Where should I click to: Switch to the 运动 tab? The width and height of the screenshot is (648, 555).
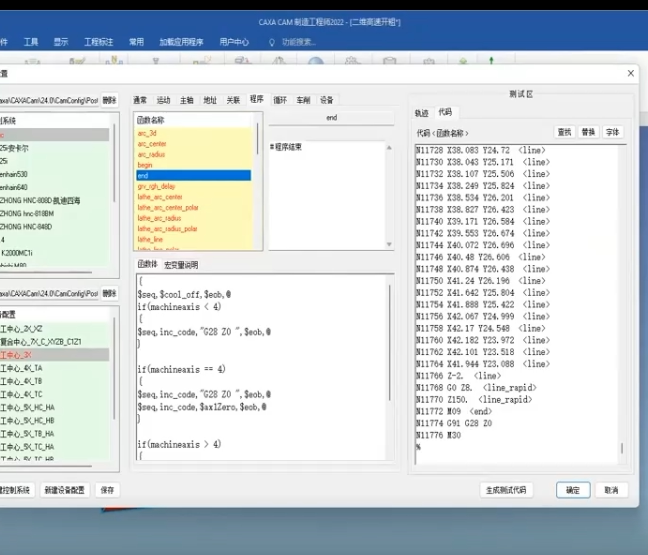click(163, 100)
